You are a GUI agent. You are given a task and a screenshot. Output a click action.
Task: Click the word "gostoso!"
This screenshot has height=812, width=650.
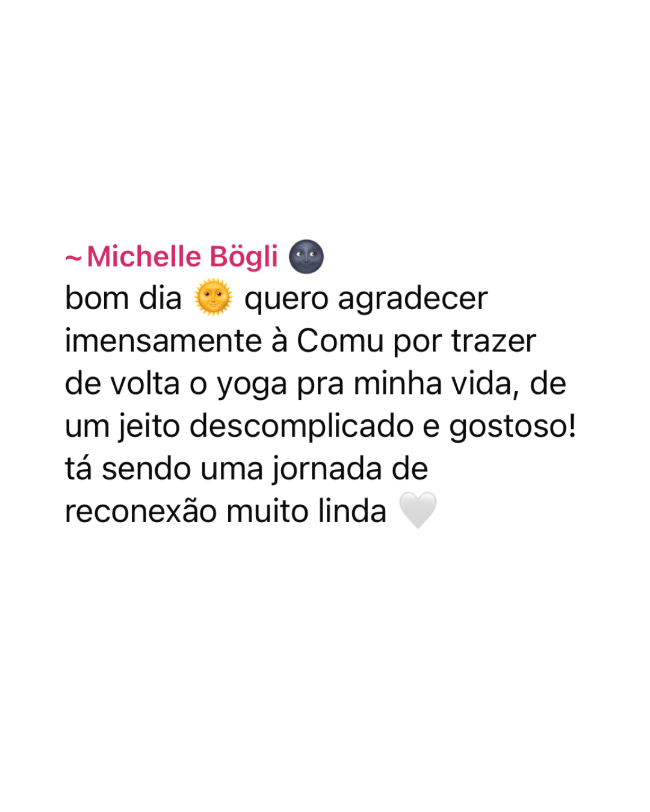pyautogui.click(x=513, y=427)
